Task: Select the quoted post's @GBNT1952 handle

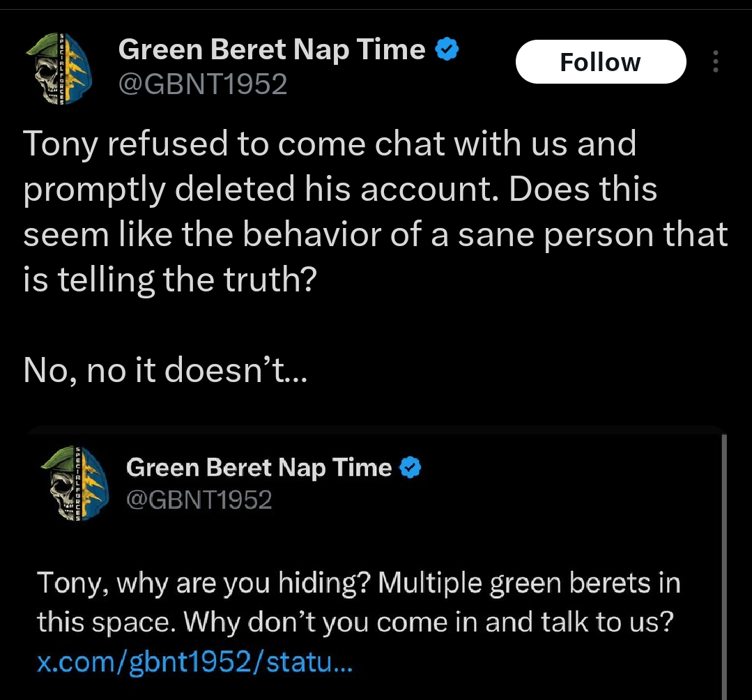Action: (199, 500)
